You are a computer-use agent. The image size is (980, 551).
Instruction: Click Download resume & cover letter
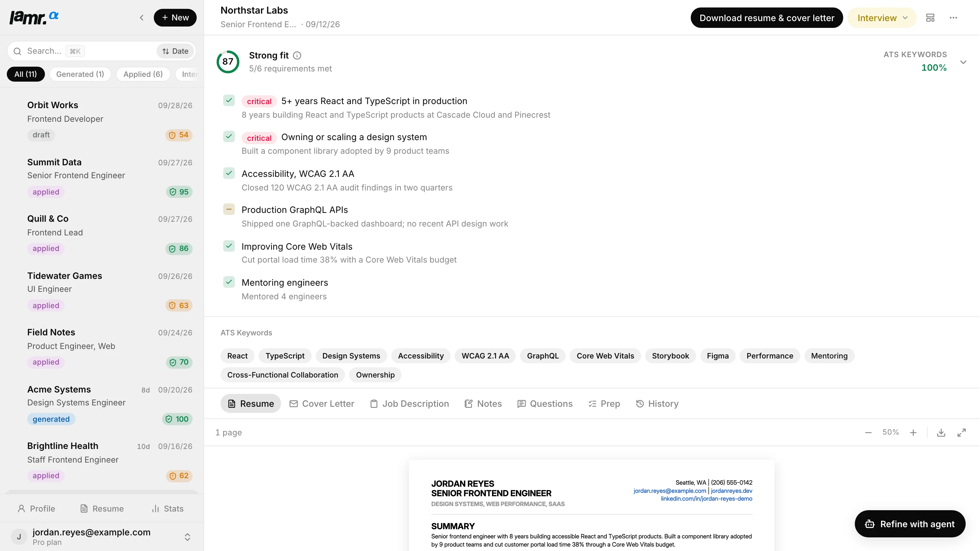767,17
